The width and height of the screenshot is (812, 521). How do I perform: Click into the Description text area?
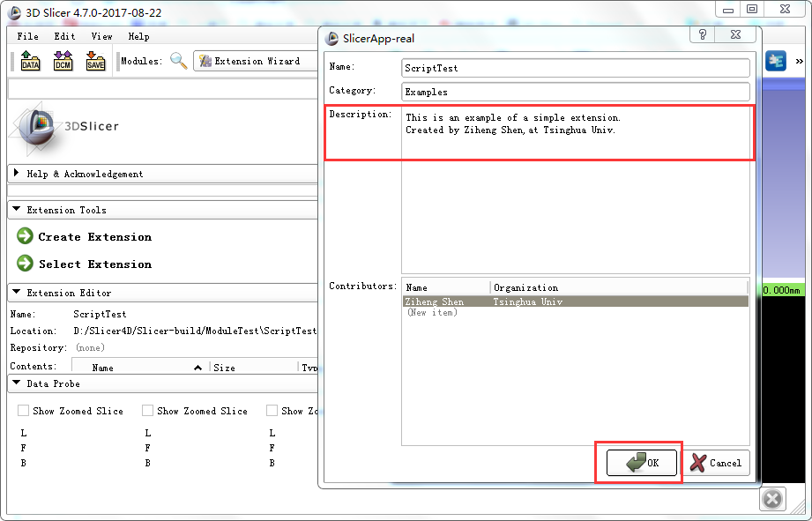(576, 190)
